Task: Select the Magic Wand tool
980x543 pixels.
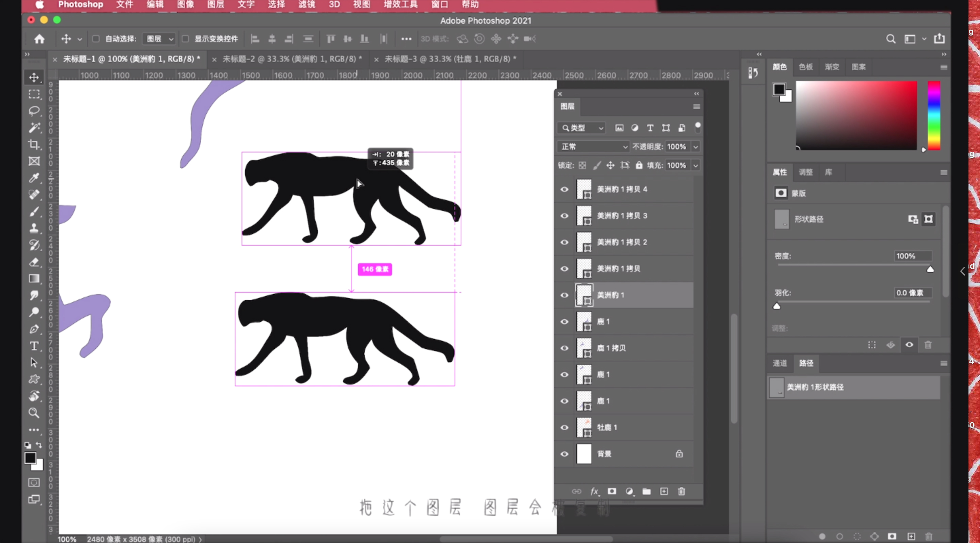Action: point(34,128)
